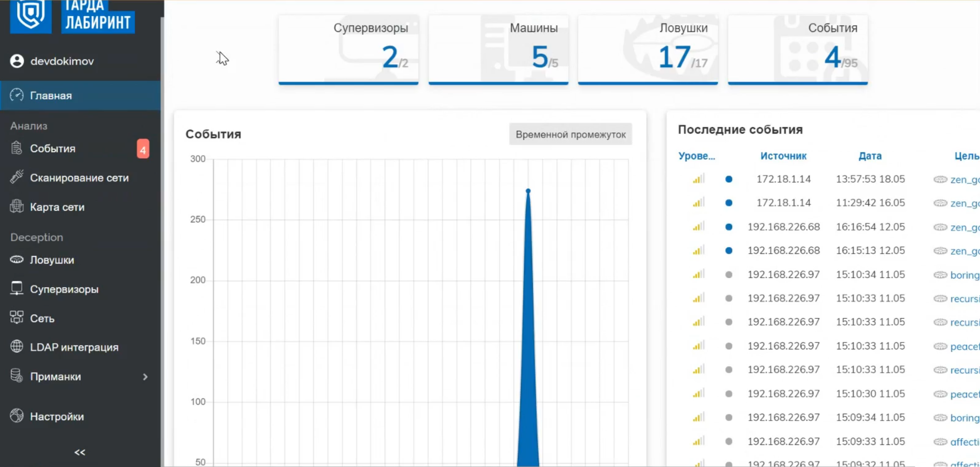
Task: Click the chart peak data point
Action: click(528, 191)
